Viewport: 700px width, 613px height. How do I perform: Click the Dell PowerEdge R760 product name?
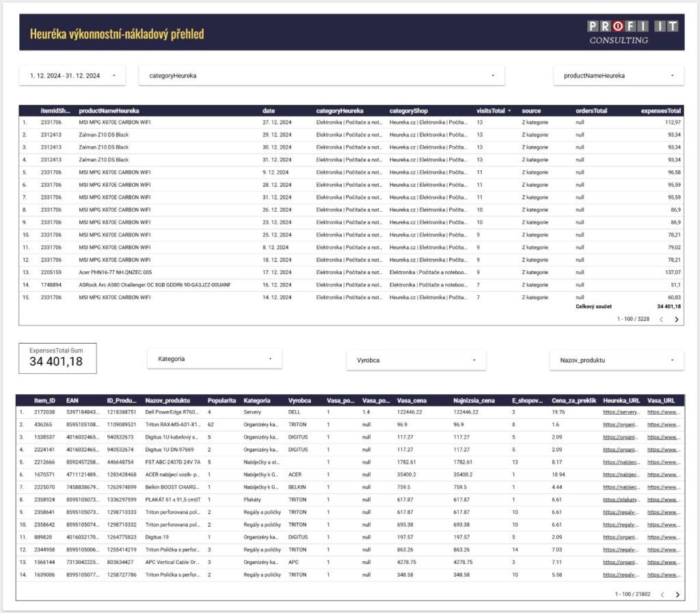pos(172,412)
